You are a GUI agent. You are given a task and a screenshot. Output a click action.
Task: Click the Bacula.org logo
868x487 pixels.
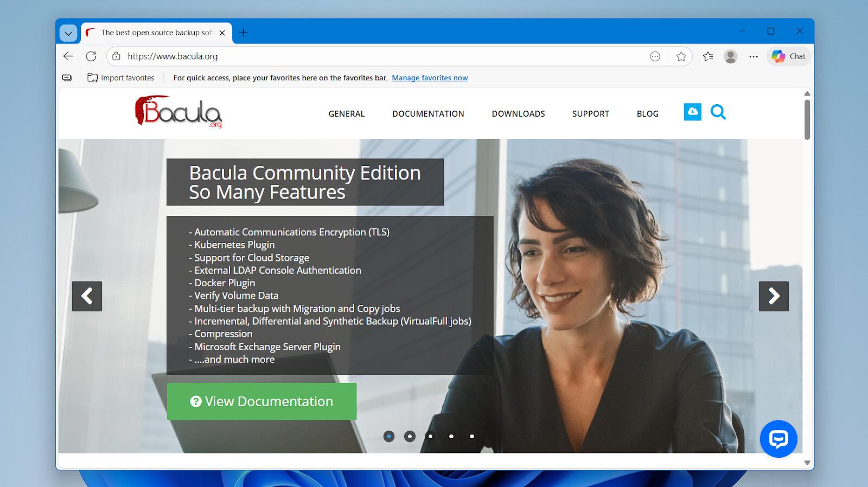coord(178,112)
